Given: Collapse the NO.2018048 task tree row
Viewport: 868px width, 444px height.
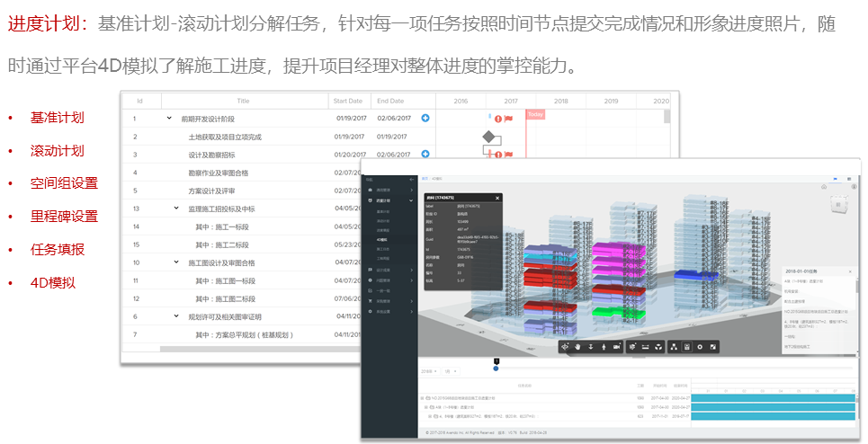Looking at the screenshot, I should pos(422,398).
